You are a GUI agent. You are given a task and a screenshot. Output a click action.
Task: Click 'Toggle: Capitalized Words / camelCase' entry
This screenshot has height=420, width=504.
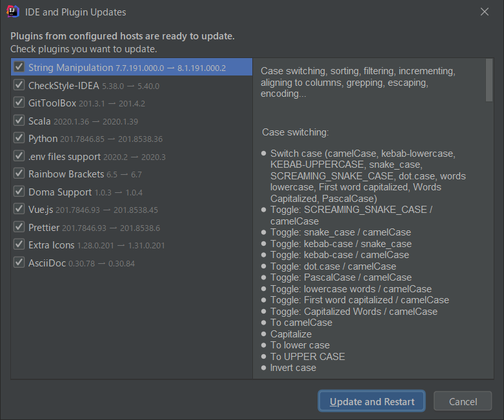[x=354, y=311]
